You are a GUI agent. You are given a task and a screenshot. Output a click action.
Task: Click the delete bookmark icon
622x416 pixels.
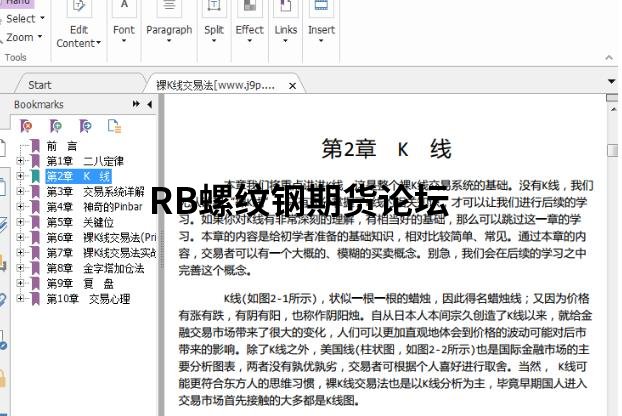26,126
